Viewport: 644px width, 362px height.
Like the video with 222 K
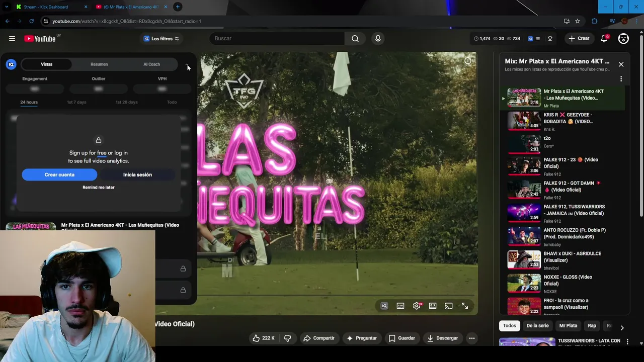[x=264, y=338]
